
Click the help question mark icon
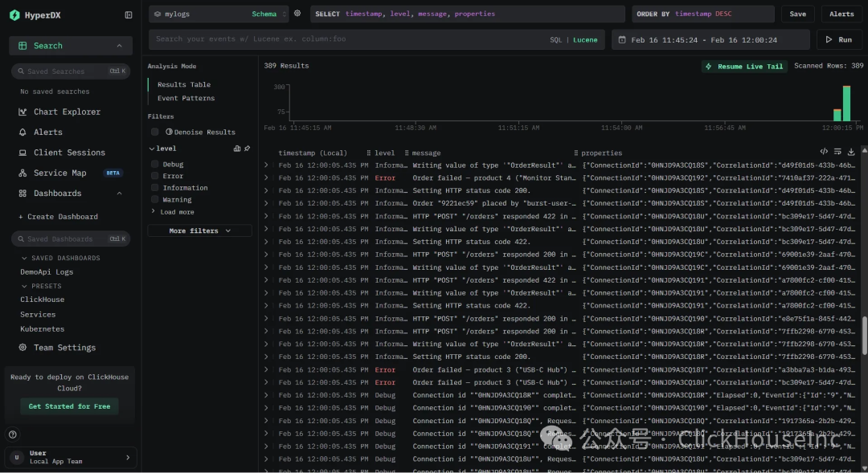pos(13,434)
